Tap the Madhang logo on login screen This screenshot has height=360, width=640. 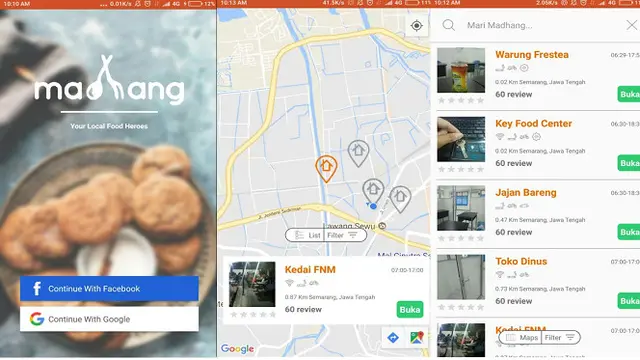[x=109, y=80]
